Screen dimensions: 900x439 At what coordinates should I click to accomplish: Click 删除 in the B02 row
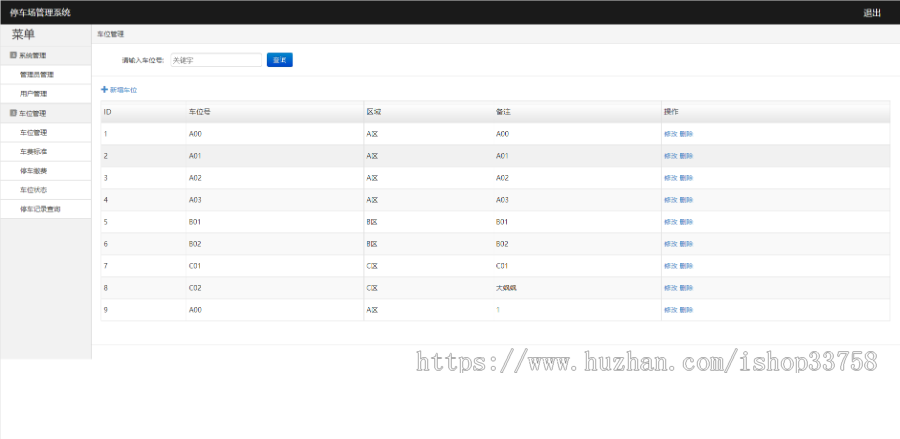(686, 244)
